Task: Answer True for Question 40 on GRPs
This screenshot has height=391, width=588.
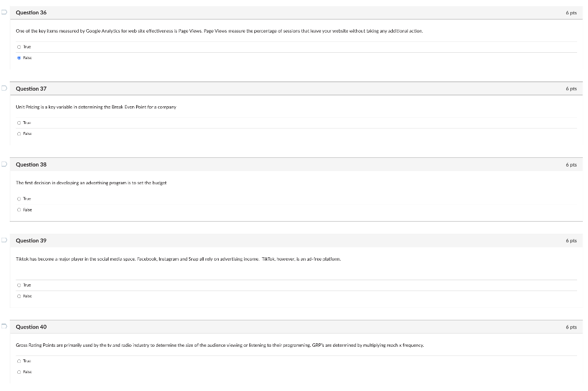Action: pos(19,361)
